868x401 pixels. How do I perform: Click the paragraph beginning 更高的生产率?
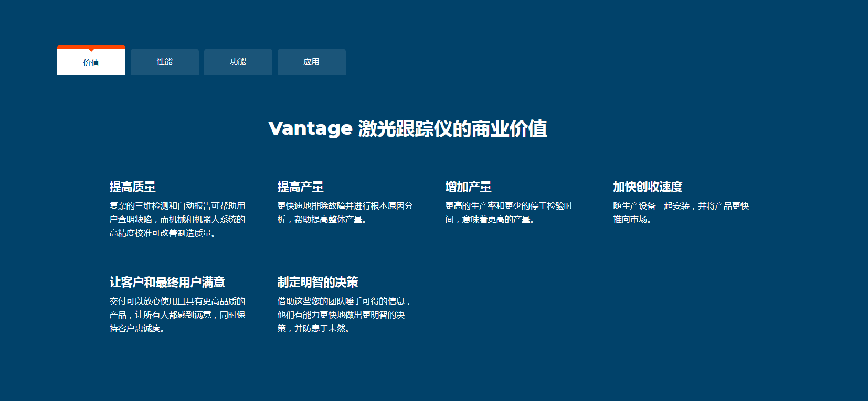(x=509, y=213)
